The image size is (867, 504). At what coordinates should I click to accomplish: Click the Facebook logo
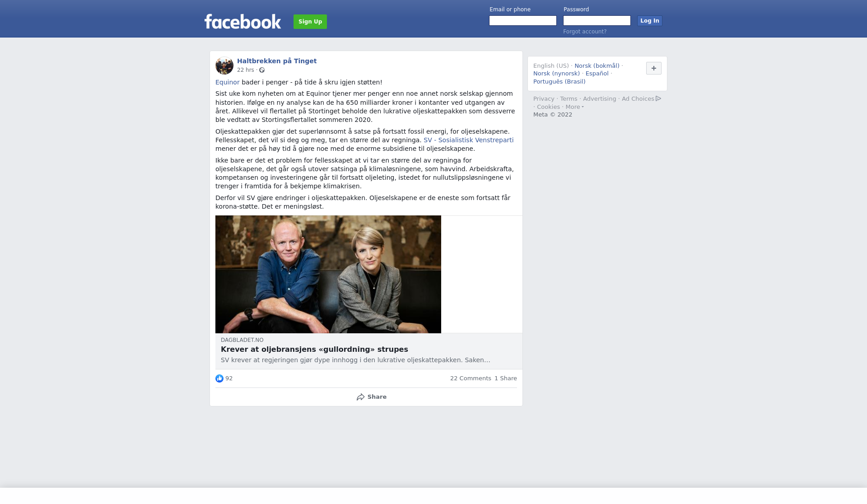pos(242,22)
